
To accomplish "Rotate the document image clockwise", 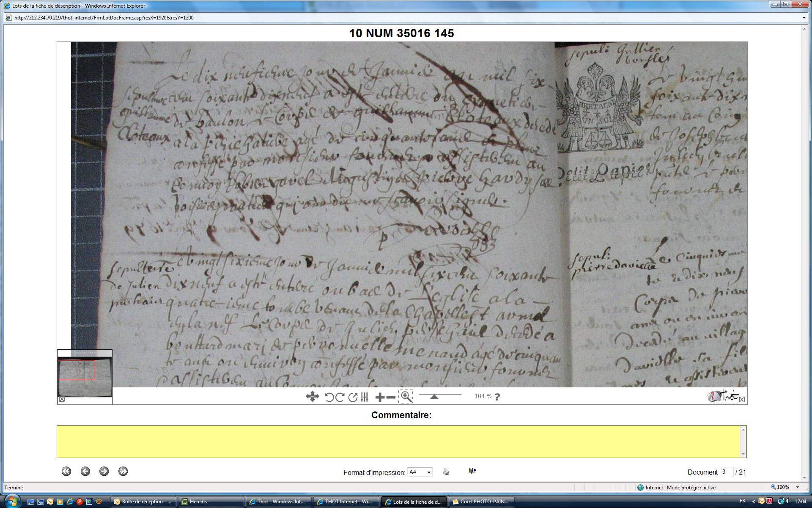I will (340, 397).
